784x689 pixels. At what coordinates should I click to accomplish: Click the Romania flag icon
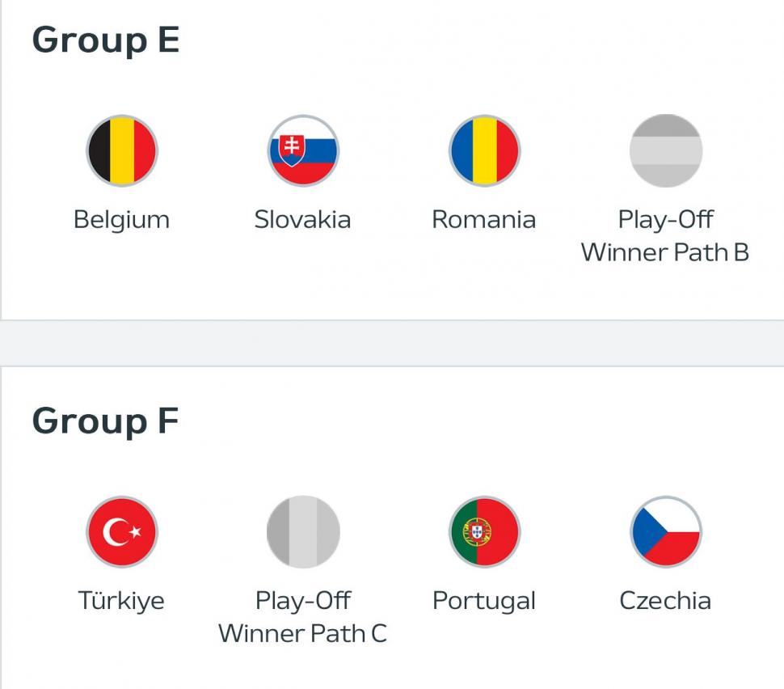[485, 150]
